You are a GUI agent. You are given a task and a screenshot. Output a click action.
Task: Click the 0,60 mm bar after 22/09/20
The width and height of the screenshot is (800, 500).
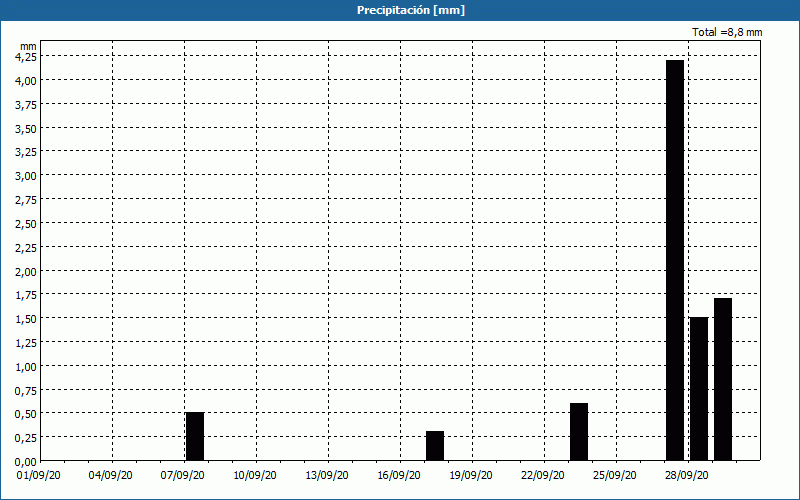coord(579,432)
